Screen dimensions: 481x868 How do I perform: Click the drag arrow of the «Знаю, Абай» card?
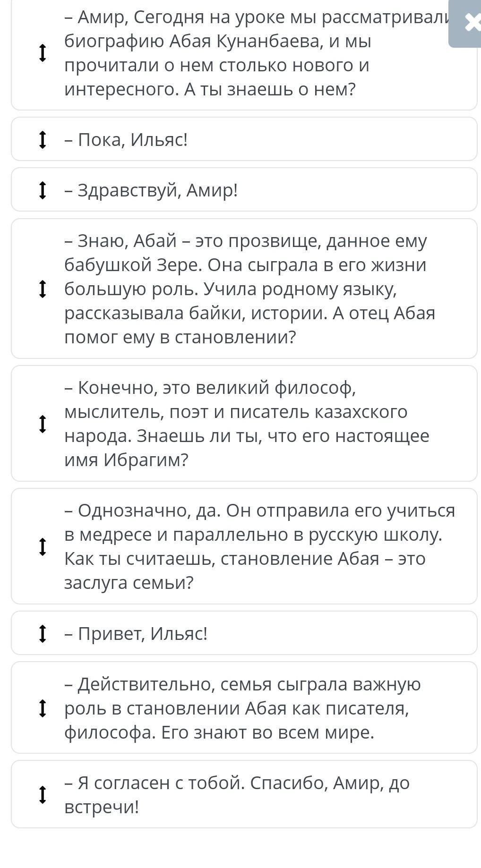pos(43,289)
